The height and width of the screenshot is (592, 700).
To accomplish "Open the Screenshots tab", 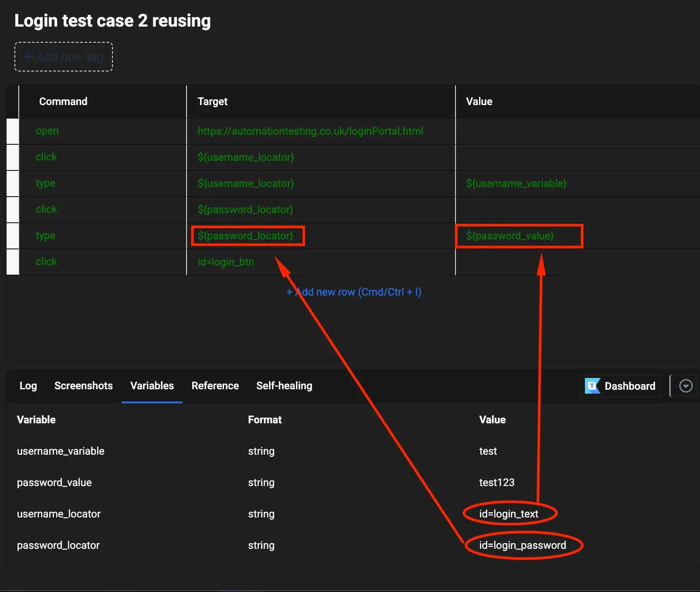I will click(x=83, y=386).
